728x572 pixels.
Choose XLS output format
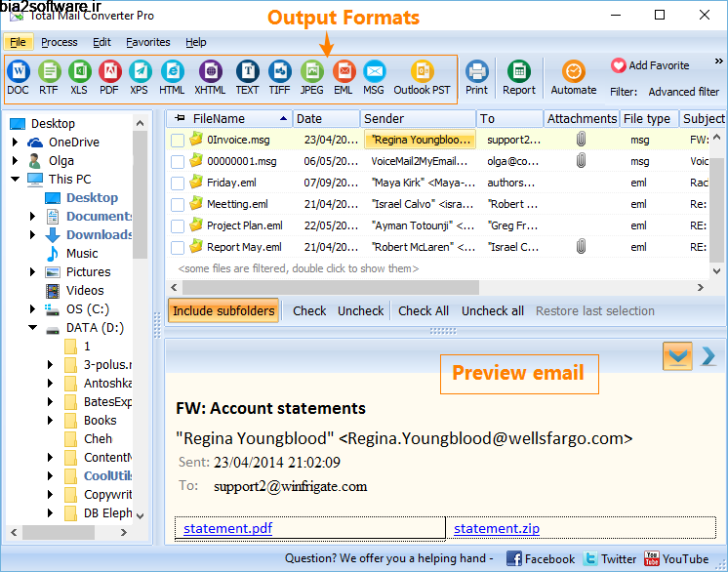click(x=79, y=77)
